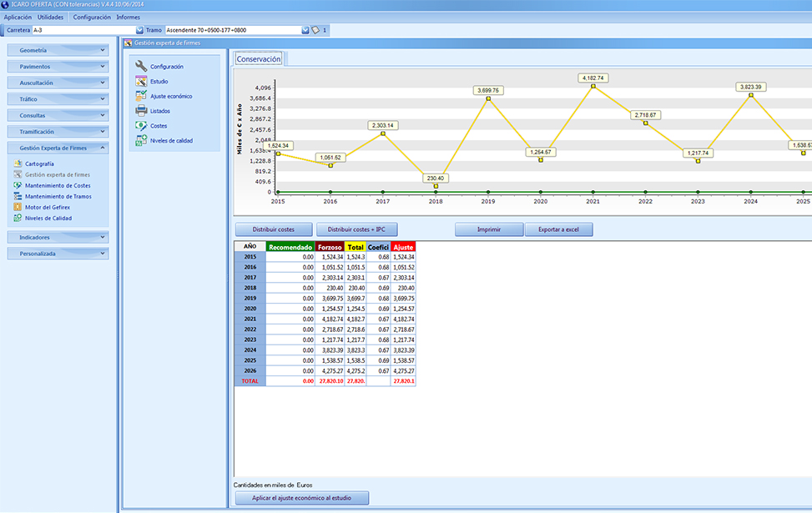Select the 2015 row header
The height and width of the screenshot is (513, 812).
pos(250,257)
